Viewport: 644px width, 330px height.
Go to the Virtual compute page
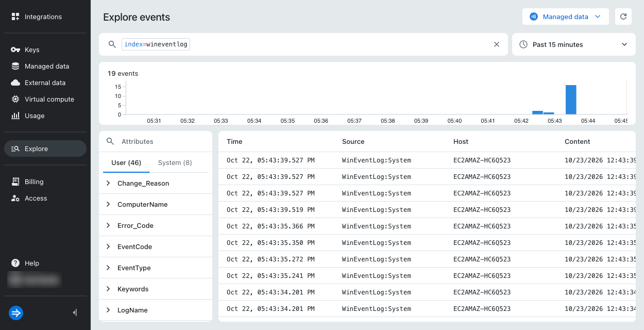pos(45,100)
